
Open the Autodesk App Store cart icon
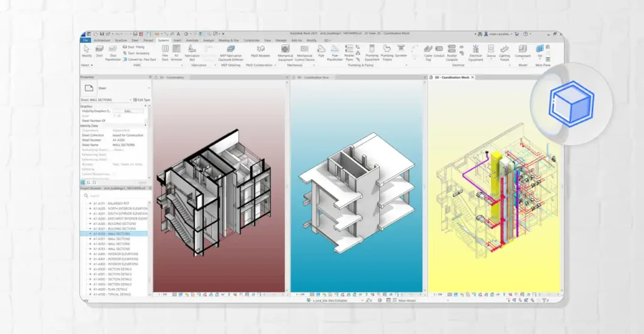[517, 34]
